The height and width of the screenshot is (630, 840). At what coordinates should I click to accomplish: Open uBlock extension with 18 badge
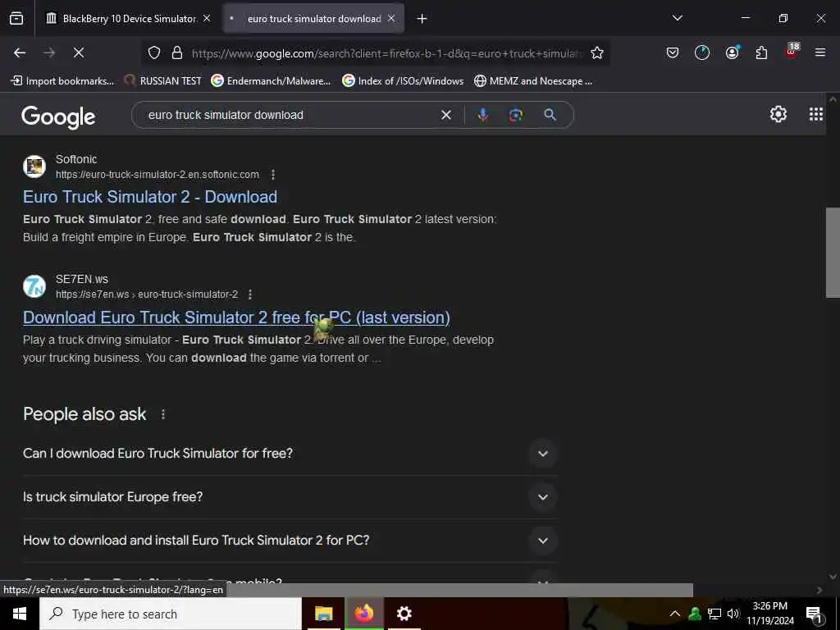click(x=792, y=52)
